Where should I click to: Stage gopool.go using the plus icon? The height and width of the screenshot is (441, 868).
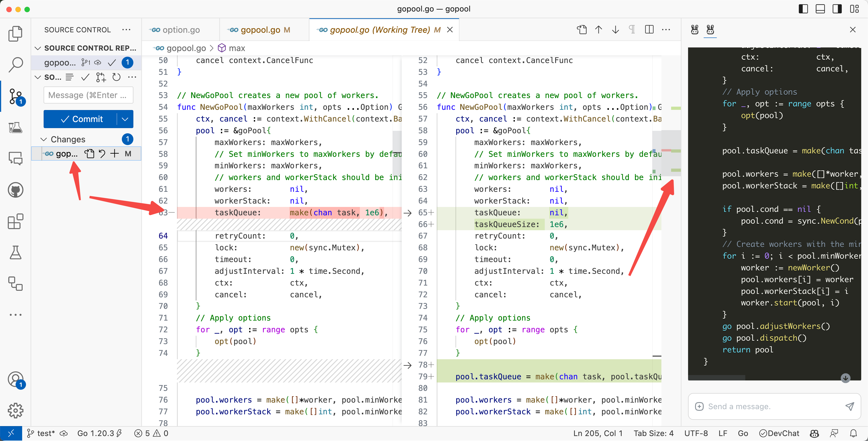[x=115, y=154]
